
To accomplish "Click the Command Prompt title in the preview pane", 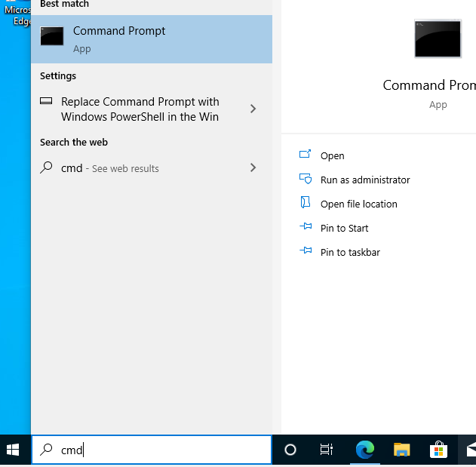I will point(429,85).
